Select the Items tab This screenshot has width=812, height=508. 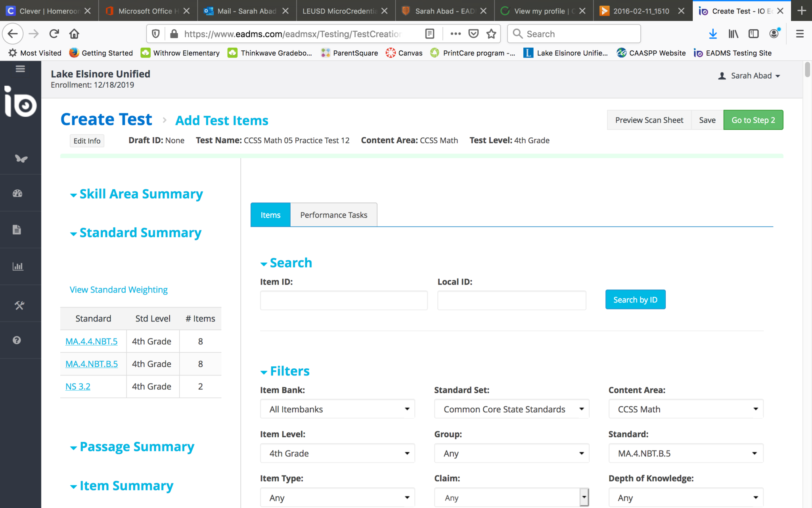click(270, 215)
